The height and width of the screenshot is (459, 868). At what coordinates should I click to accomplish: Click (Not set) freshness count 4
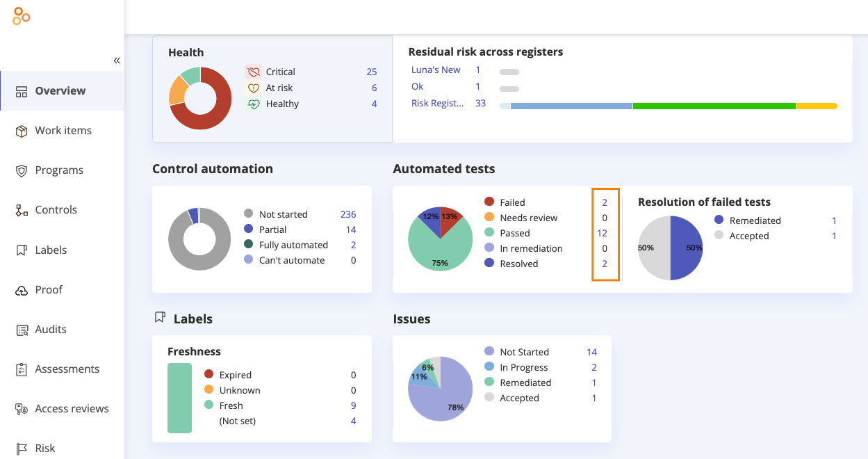(354, 421)
